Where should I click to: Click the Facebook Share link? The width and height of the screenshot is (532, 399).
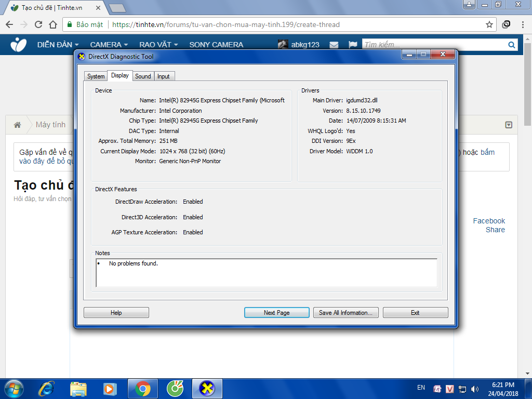[489, 225]
